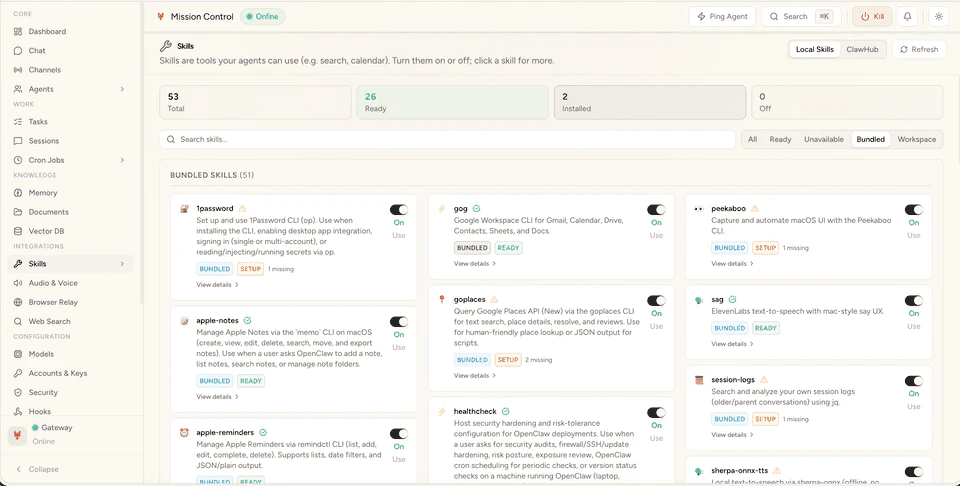Switch to the ClawHub tab
The height and width of the screenshot is (486, 960).
pos(863,50)
